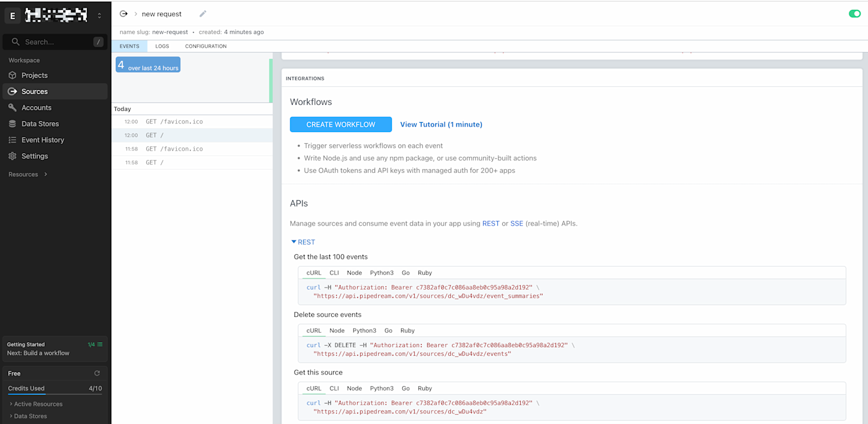Open Data Stores in the sidebar
This screenshot has width=868, height=424.
[x=55, y=123]
